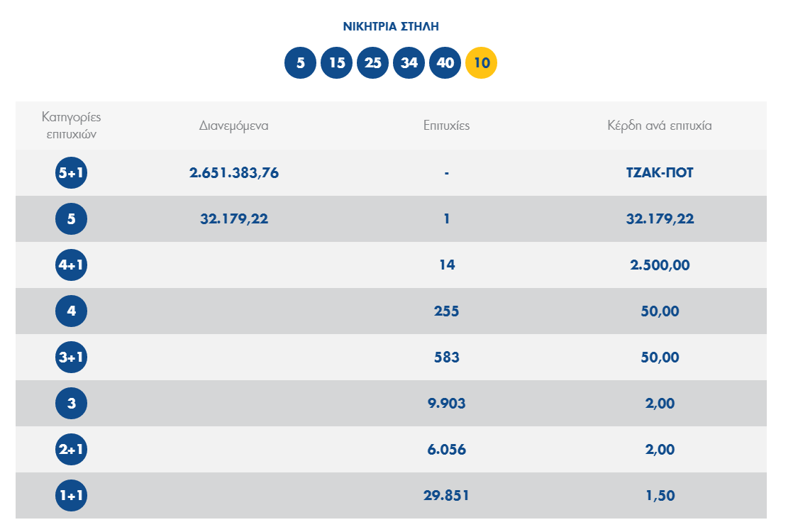This screenshot has width=798, height=532.
Task: Click the Κέρδη ανά επιτυχία header
Action: click(x=660, y=126)
